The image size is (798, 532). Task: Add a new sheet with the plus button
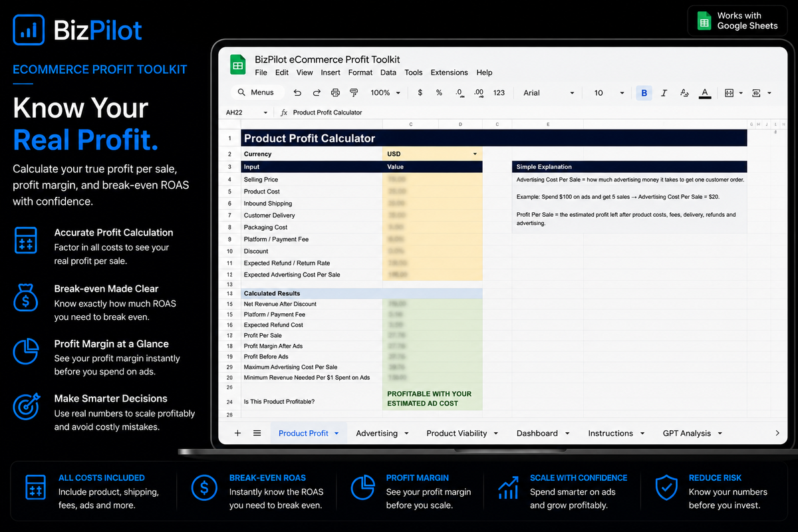(x=238, y=433)
